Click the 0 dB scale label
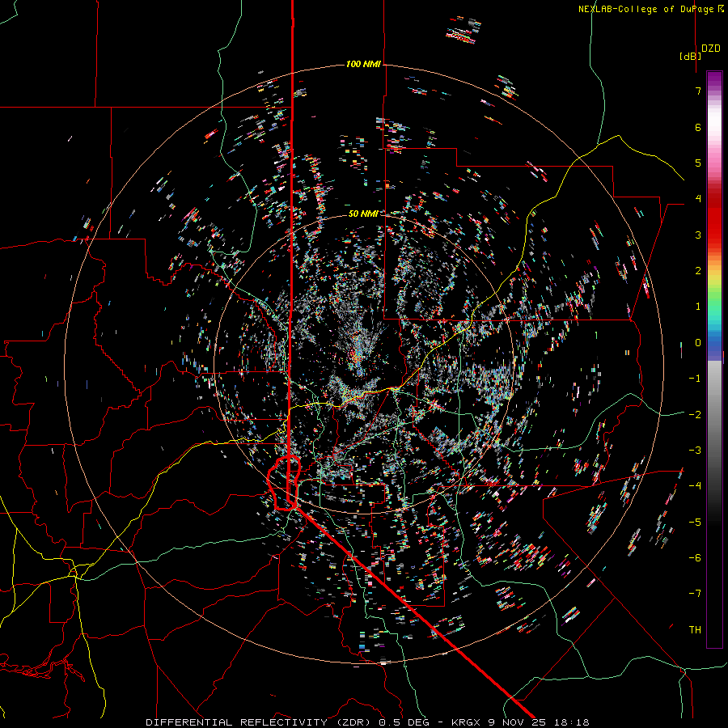Viewport: 728px width, 728px height. click(698, 343)
